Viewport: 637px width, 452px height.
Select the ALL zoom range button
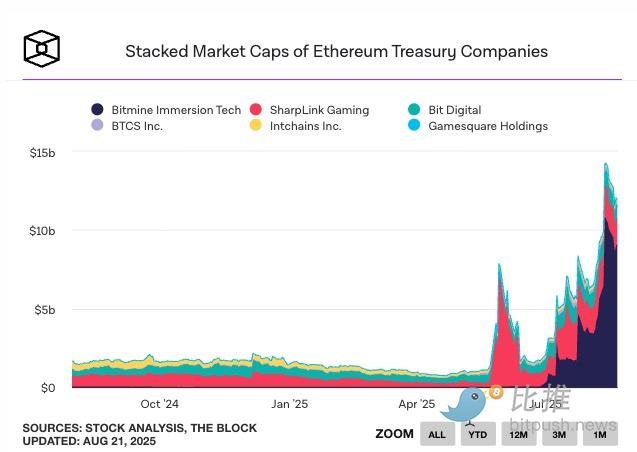pos(437,434)
